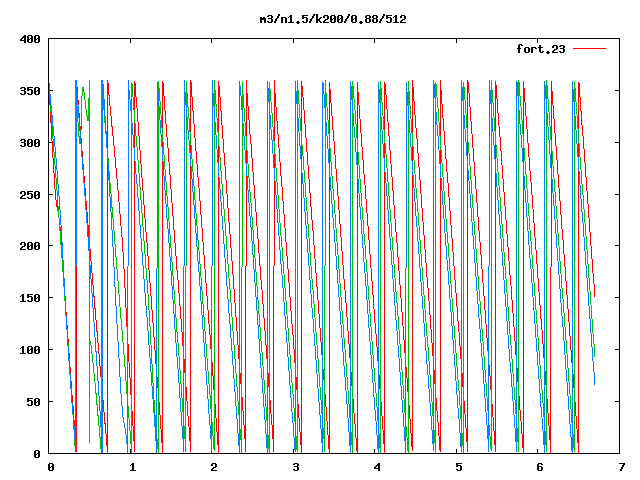Click the fort.23 legend label
This screenshot has height=480, width=640.
[540, 49]
